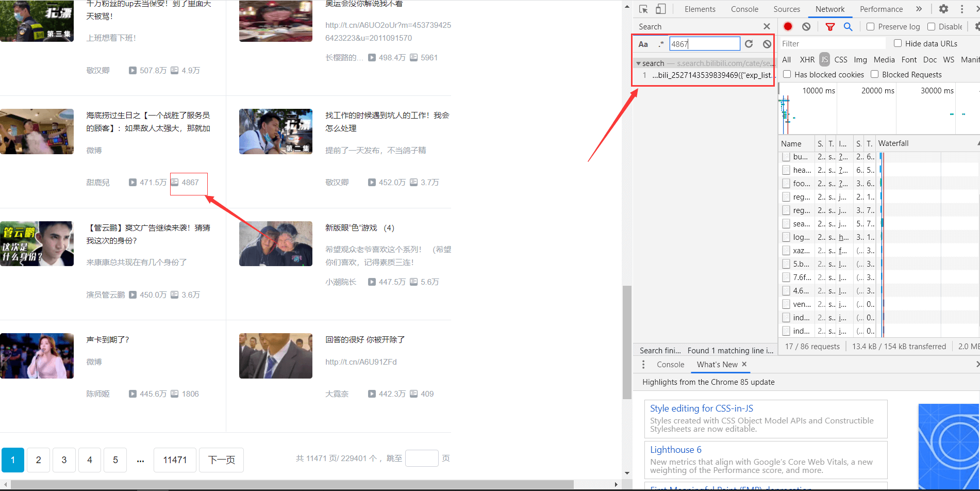
Task: Toggle regular expression search option
Action: coord(661,44)
